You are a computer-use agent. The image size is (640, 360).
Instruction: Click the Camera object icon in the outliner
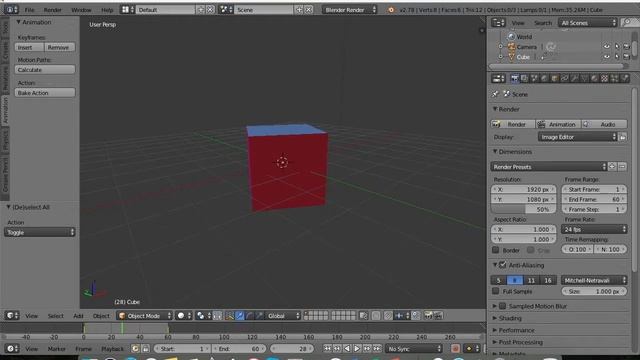coord(511,47)
